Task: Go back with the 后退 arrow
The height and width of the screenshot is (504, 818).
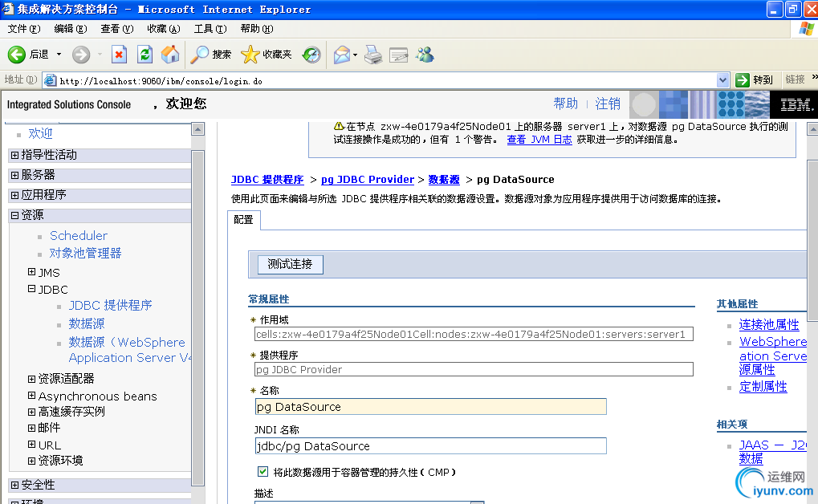Action: (x=17, y=55)
